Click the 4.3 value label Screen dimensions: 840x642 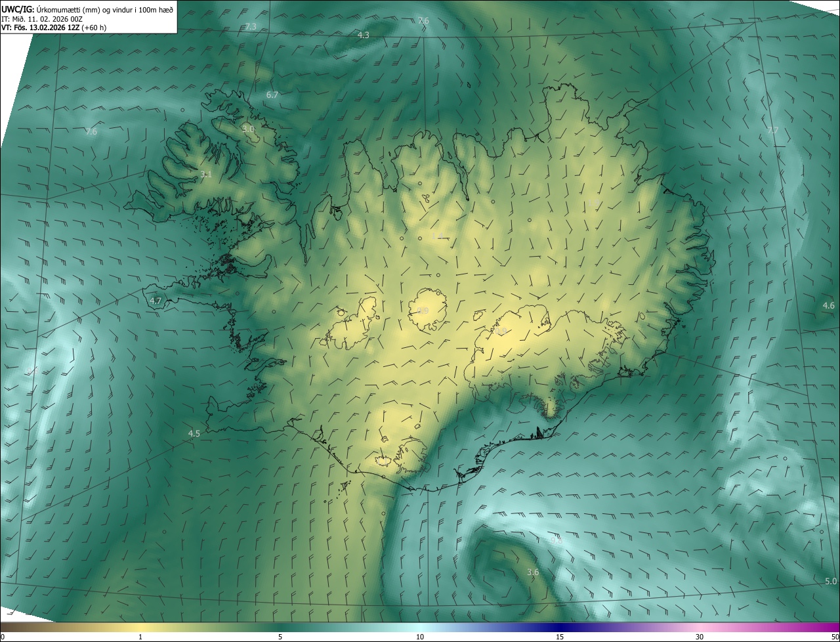[x=364, y=35]
